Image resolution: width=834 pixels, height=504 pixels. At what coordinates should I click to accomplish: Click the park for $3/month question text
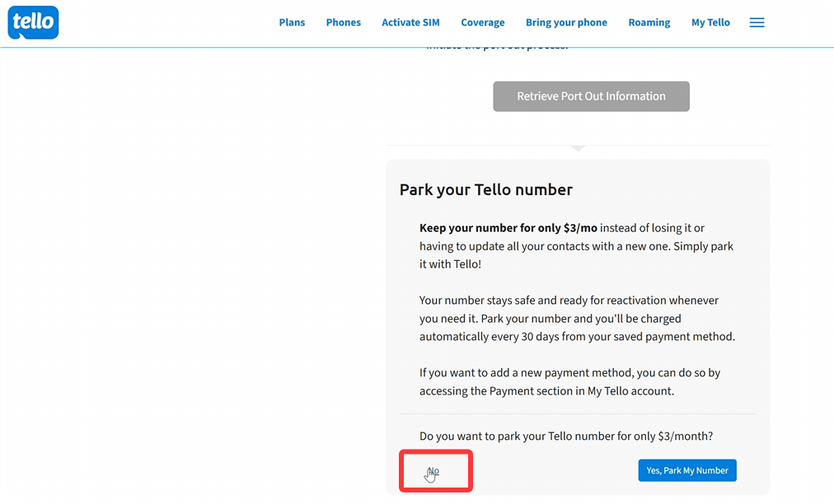[x=565, y=436]
